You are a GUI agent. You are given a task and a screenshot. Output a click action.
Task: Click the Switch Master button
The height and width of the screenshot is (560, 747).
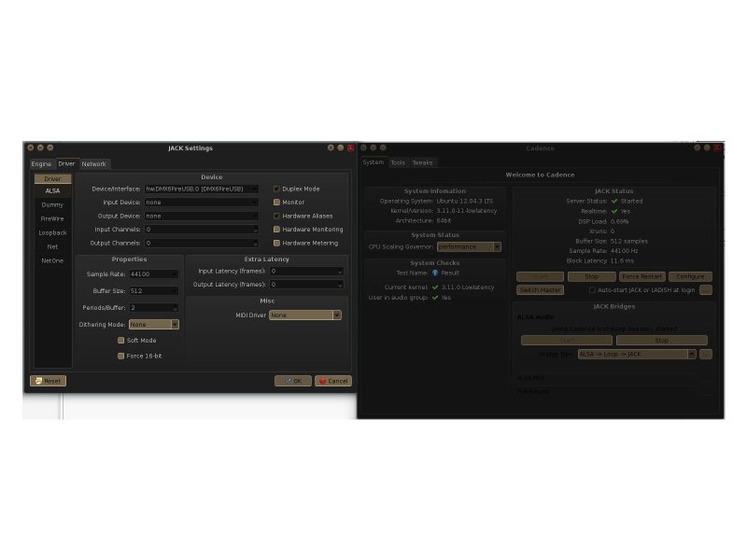pyautogui.click(x=541, y=290)
